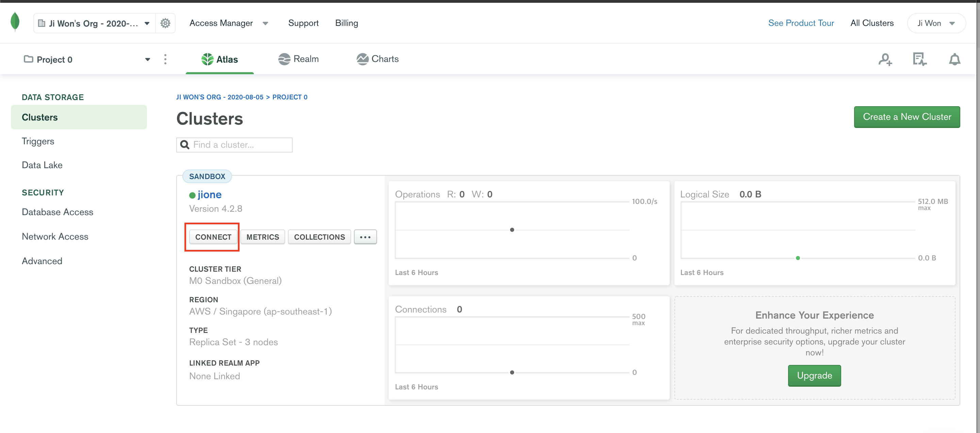Open Triggers in the sidebar
The width and height of the screenshot is (980, 433).
click(x=38, y=141)
